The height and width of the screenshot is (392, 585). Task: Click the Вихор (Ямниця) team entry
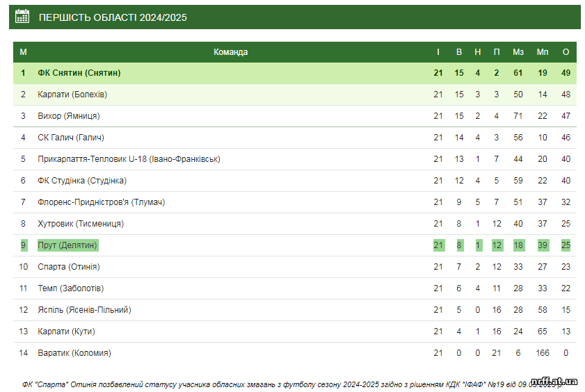[x=69, y=116]
